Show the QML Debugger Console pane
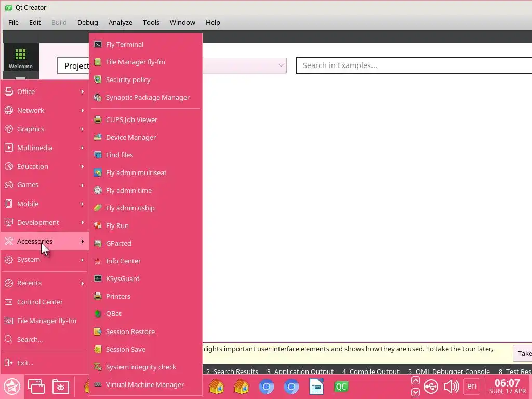Viewport: 532px width, 399px height. pyautogui.click(x=449, y=371)
